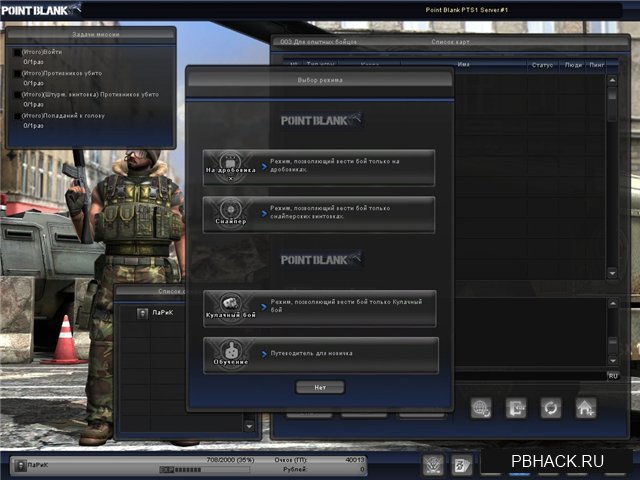The width and height of the screenshot is (640, 480).
Task: Click the globe server-change icon
Action: [481, 408]
